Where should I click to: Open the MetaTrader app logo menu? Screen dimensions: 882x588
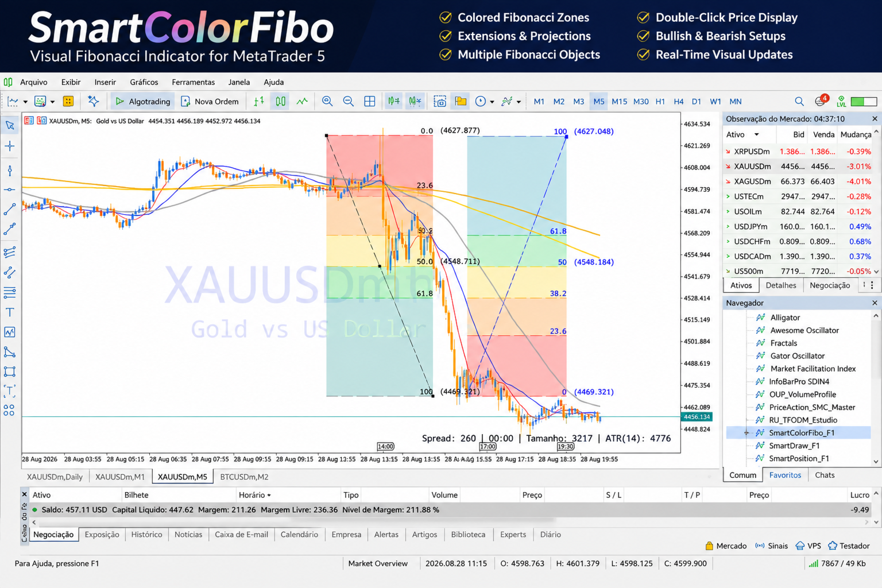(x=8, y=82)
